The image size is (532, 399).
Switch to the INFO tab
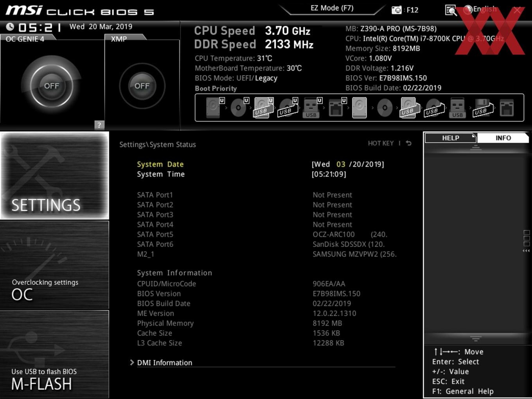tap(503, 138)
